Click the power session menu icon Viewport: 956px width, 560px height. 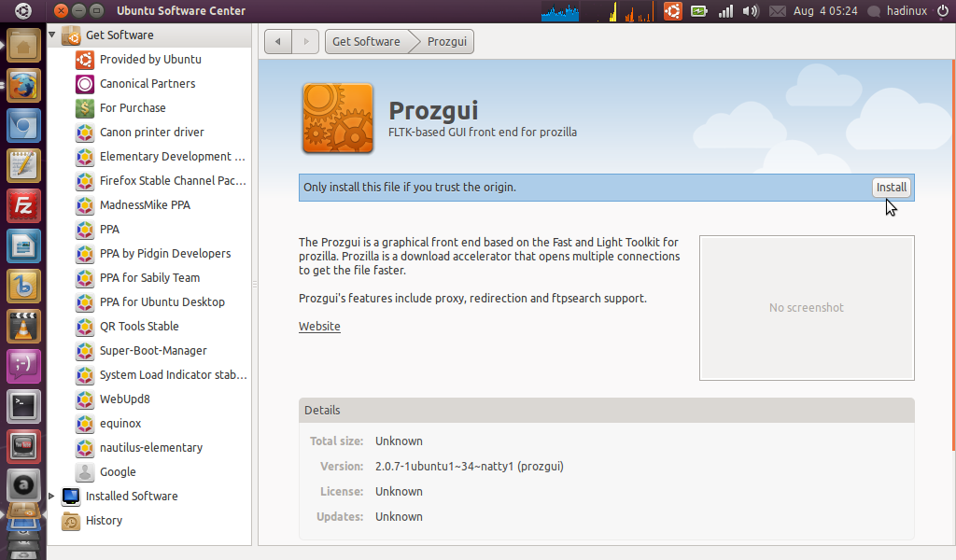pos(943,11)
